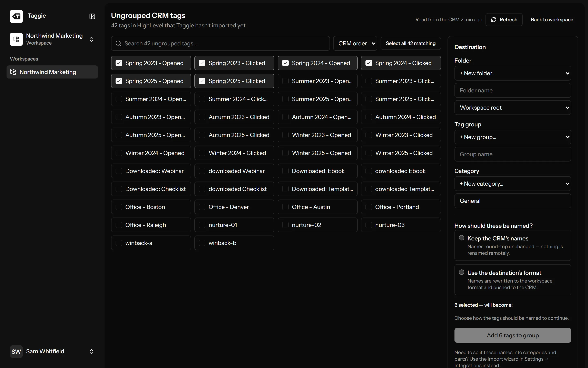Click the Ungrouped CRM tags heading

click(x=148, y=16)
